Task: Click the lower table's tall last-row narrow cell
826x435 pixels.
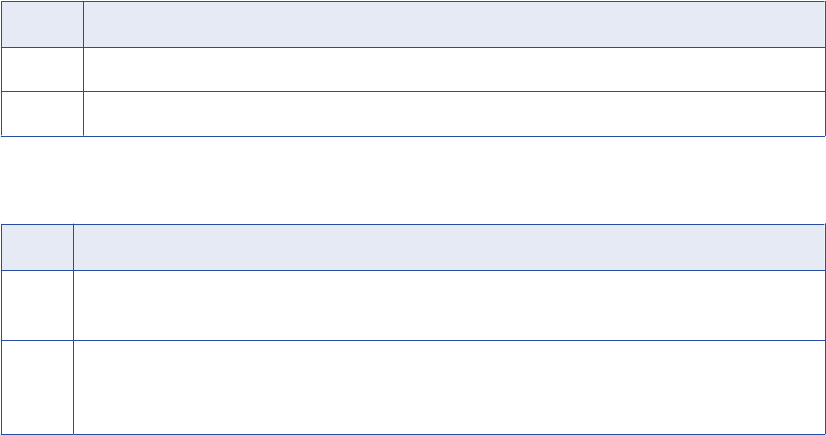Action: pos(37,387)
